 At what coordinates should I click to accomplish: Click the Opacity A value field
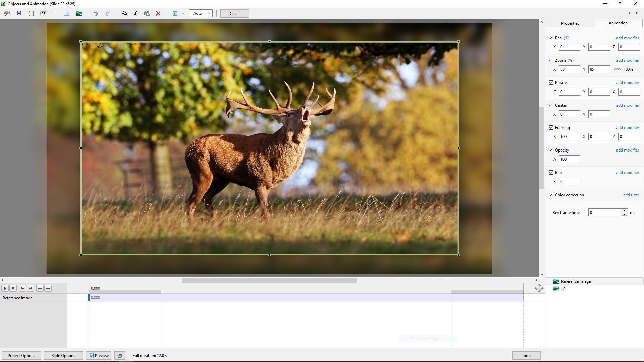(x=569, y=159)
